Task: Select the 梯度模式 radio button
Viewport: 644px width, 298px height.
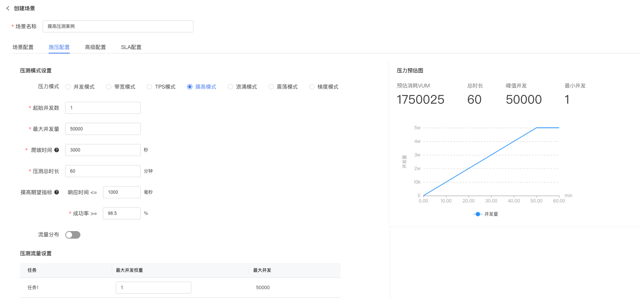Action: (x=312, y=87)
